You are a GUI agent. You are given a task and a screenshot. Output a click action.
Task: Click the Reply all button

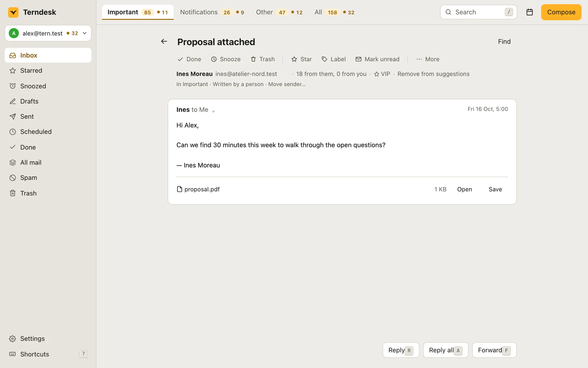click(x=446, y=350)
